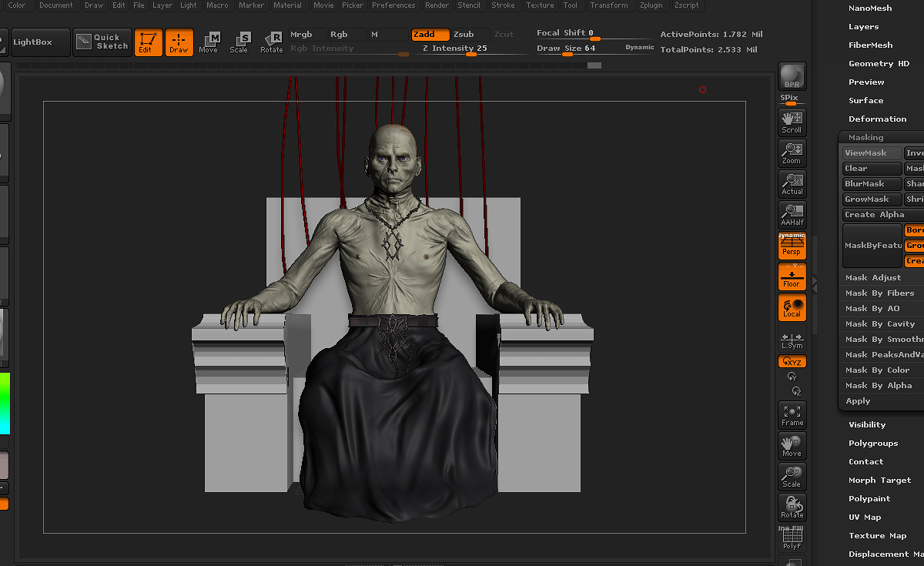Click the Frame mesh icon
Image resolution: width=924 pixels, height=566 pixels.
[x=792, y=414]
